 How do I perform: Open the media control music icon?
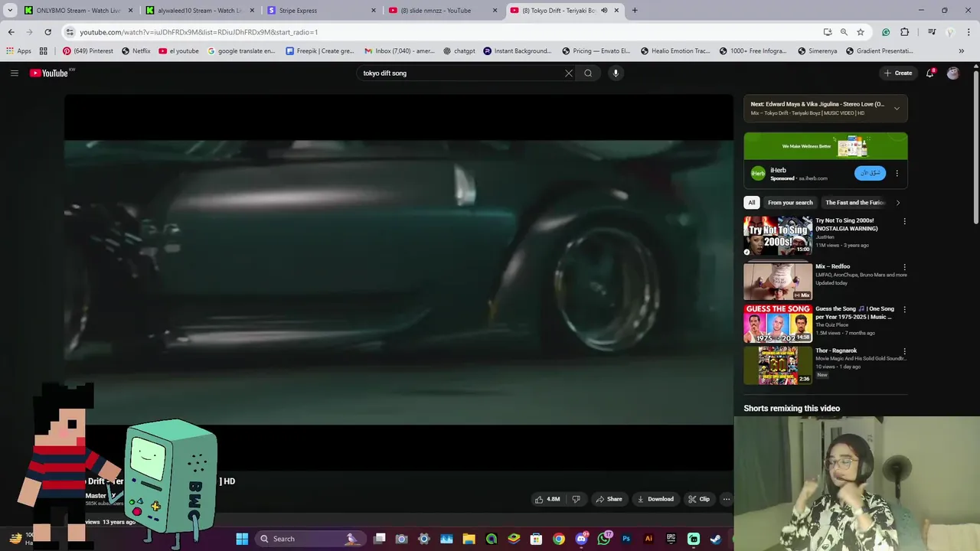pos(932,32)
